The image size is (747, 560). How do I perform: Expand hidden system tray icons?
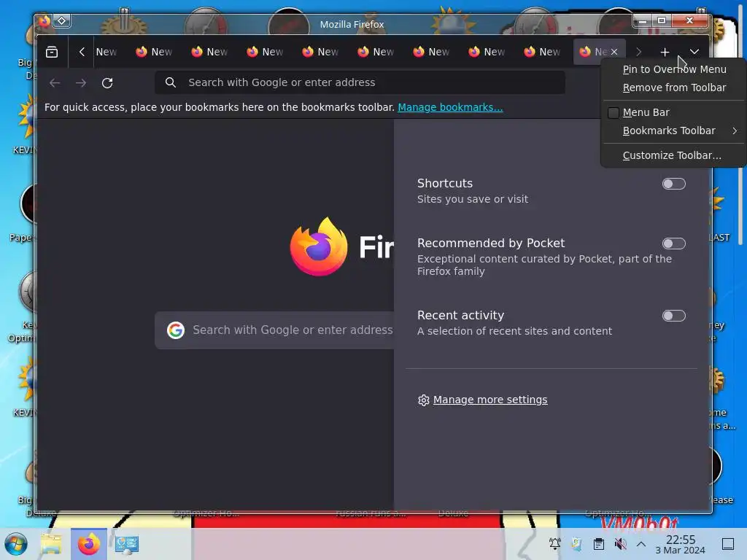[x=641, y=544]
